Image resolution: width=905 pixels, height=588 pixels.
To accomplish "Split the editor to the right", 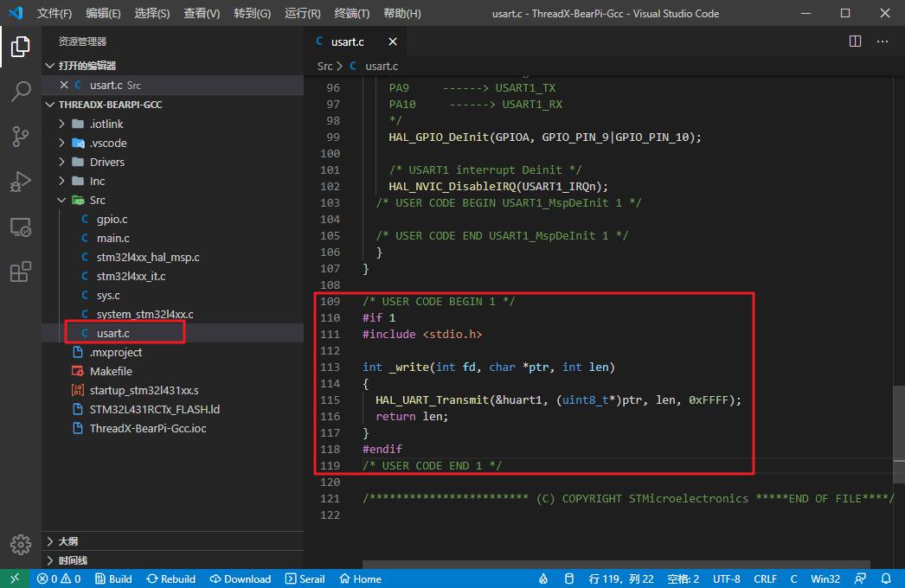I will [x=856, y=42].
